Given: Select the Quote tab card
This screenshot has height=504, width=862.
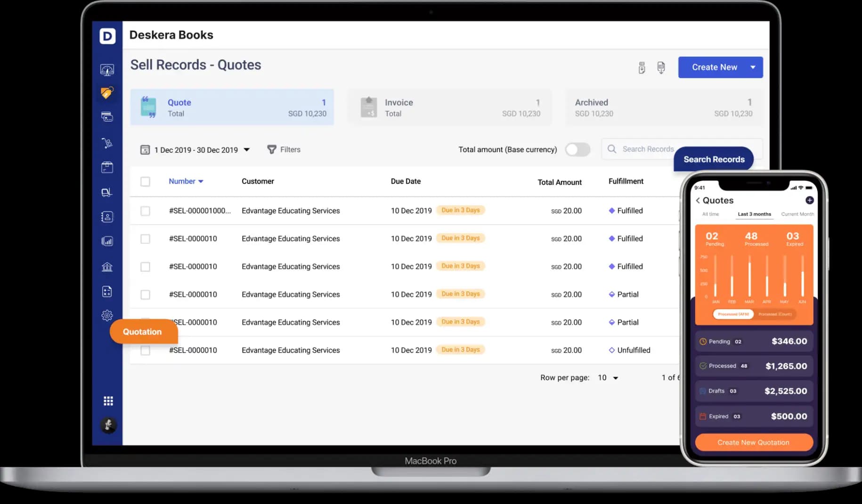Looking at the screenshot, I should click(232, 107).
